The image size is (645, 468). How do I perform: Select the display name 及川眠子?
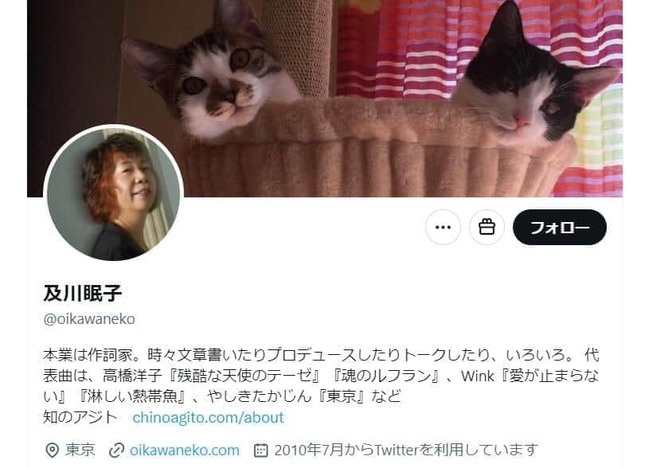coord(83,294)
